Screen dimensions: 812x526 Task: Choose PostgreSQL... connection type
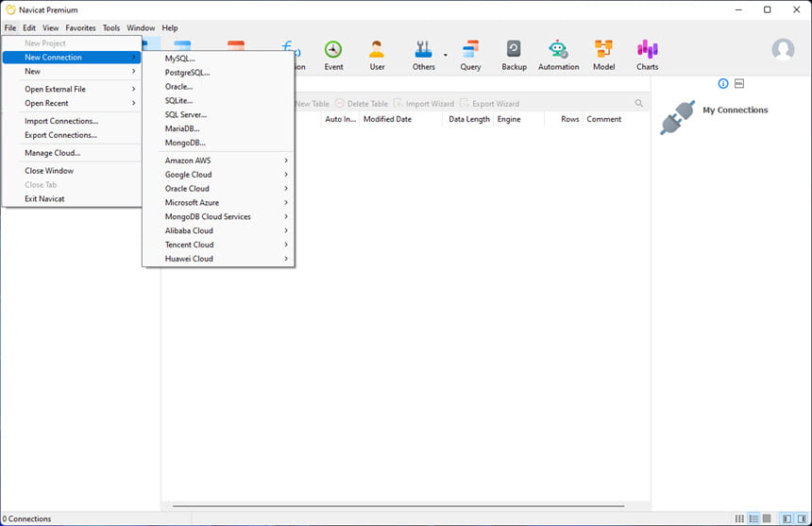(x=218, y=73)
